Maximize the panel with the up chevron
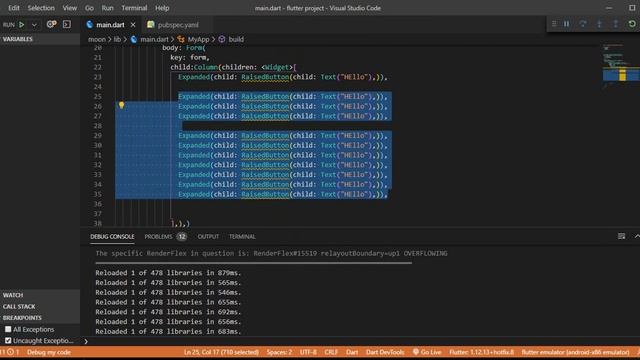 click(637, 236)
